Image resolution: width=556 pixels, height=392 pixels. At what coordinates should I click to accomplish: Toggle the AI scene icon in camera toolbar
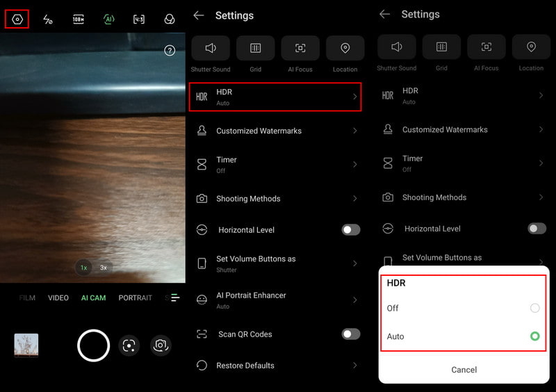(109, 19)
